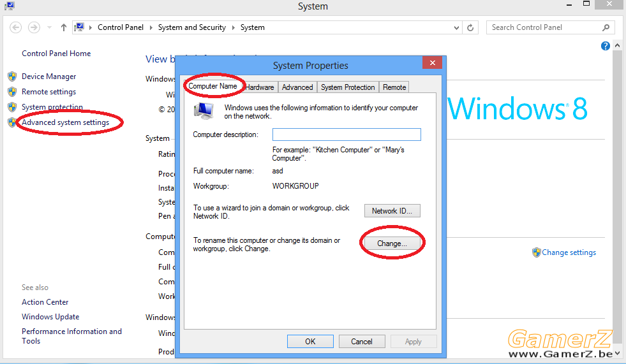The width and height of the screenshot is (626, 364).
Task: Open Control Panel Home link
Action: [56, 54]
